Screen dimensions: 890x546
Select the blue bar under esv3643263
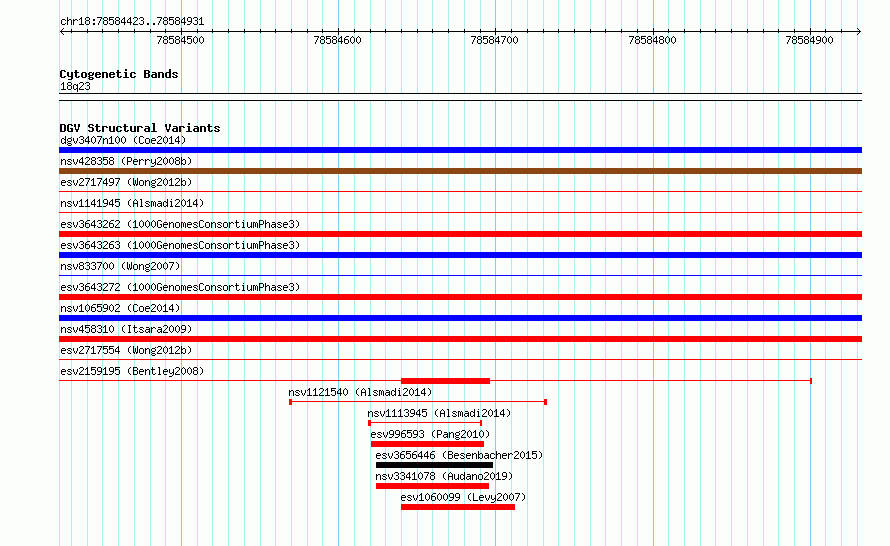click(460, 255)
